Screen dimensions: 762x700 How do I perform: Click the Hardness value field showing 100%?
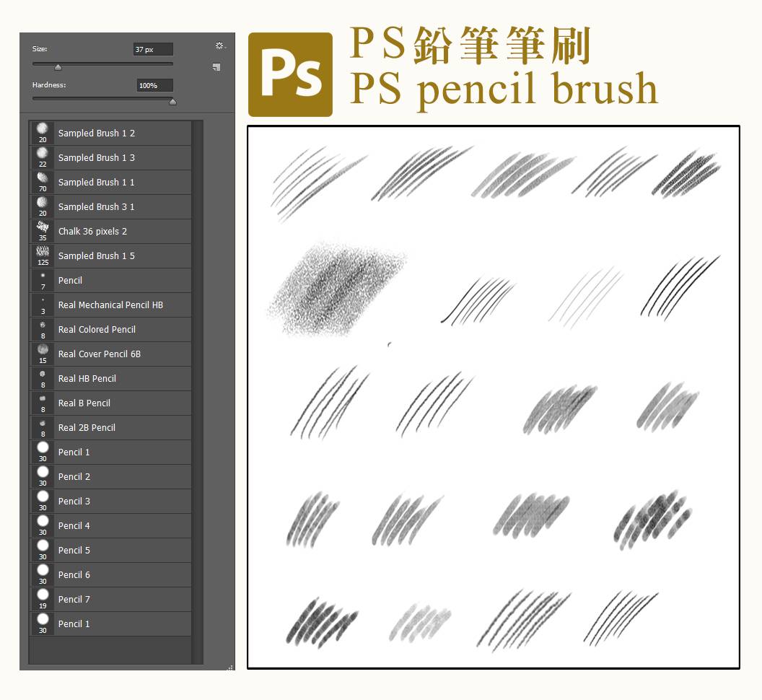coord(155,86)
